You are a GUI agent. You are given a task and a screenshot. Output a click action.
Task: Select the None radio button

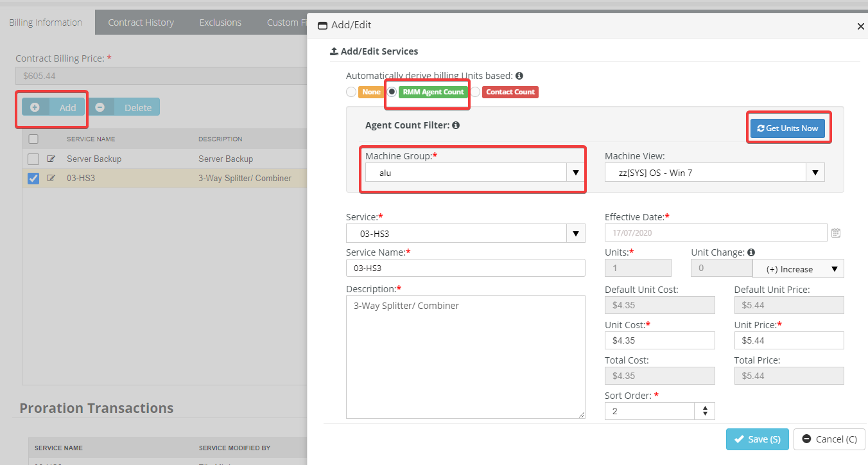coord(351,92)
